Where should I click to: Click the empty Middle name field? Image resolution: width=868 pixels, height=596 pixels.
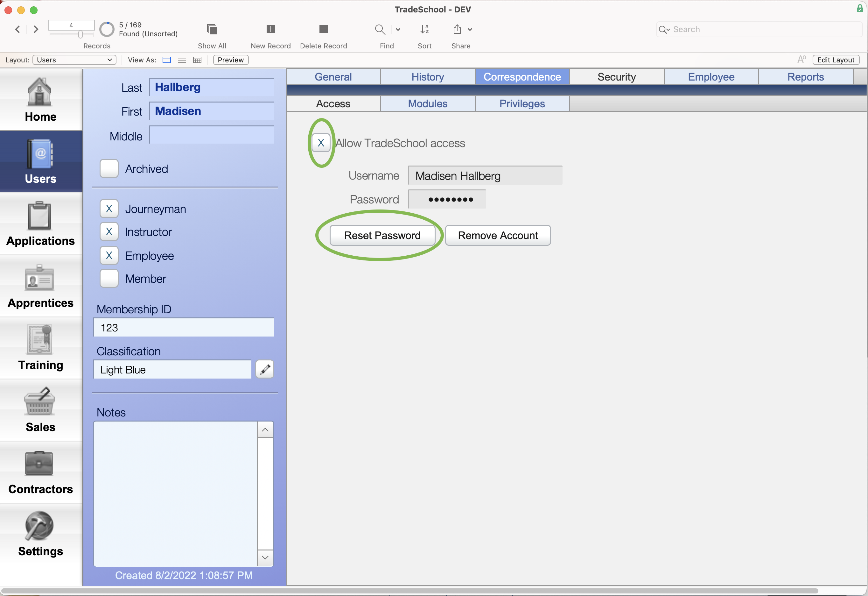[212, 135]
